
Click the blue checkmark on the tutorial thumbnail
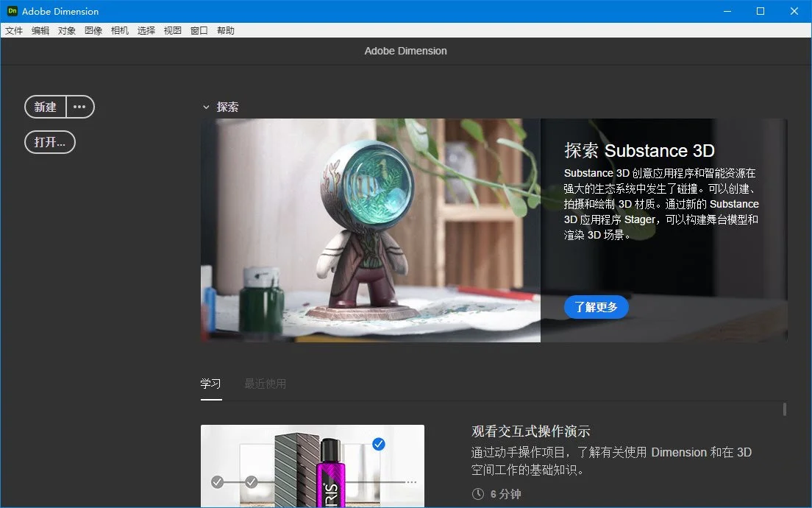click(x=378, y=444)
